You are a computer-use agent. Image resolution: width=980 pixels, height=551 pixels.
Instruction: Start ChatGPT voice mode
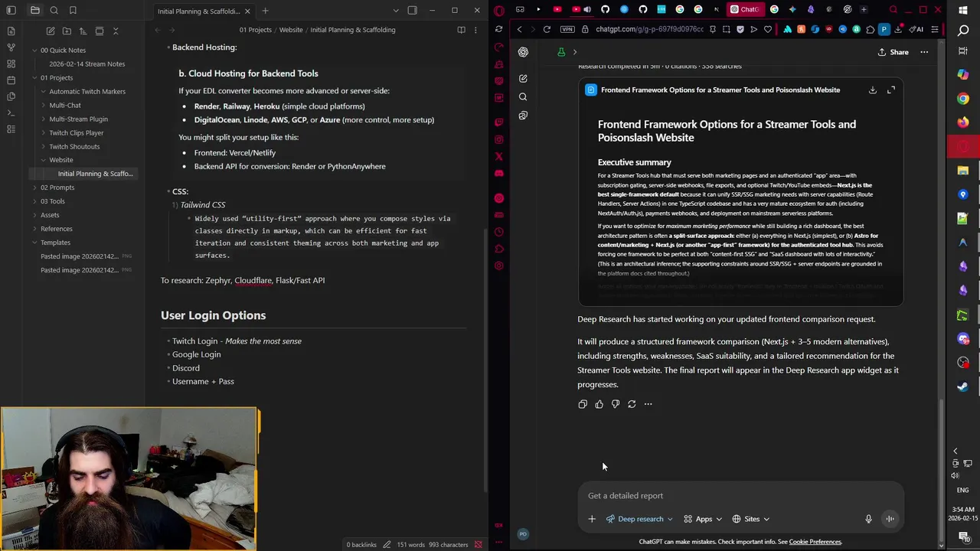click(x=890, y=519)
